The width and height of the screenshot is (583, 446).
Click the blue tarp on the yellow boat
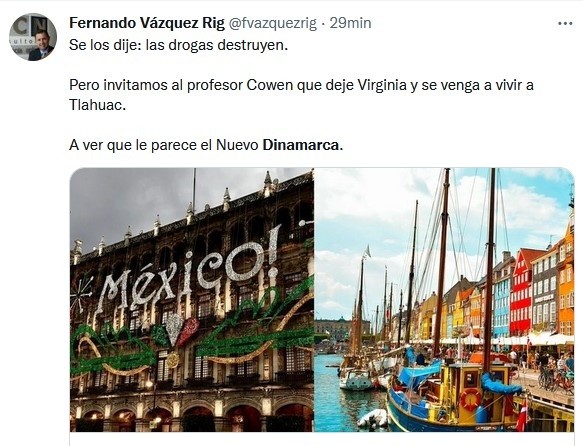click(x=419, y=374)
